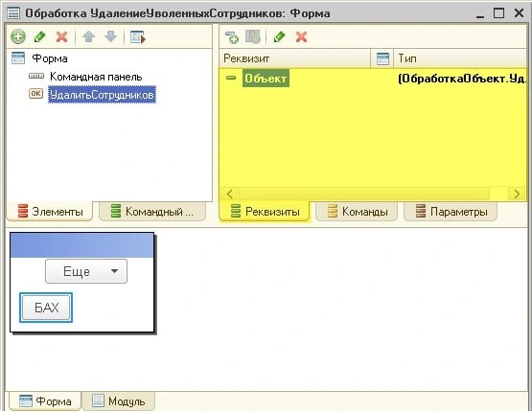Delete element with red X in left toolbar
532x412 pixels.
[61, 36]
